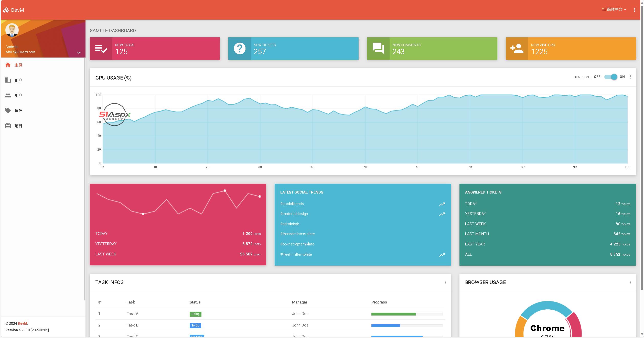644x338 pixels.
Task: Open the 角色 roles sidebar item
Action: pos(18,111)
